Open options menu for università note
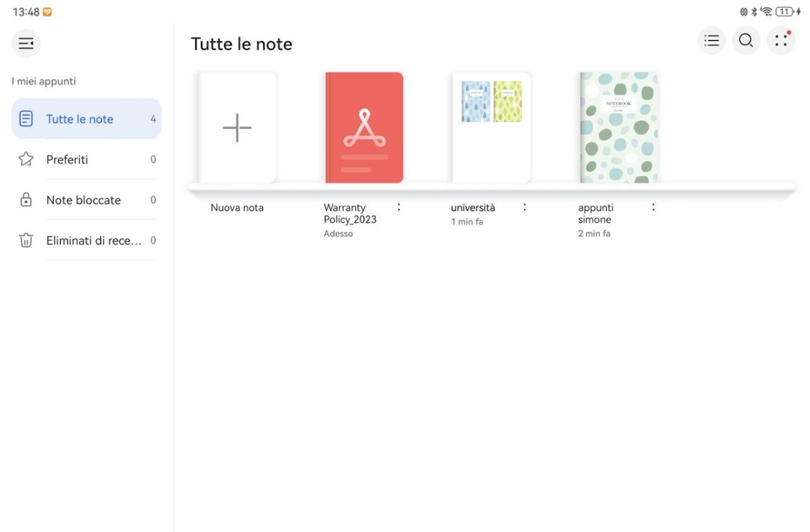The width and height of the screenshot is (810, 532). (x=524, y=207)
